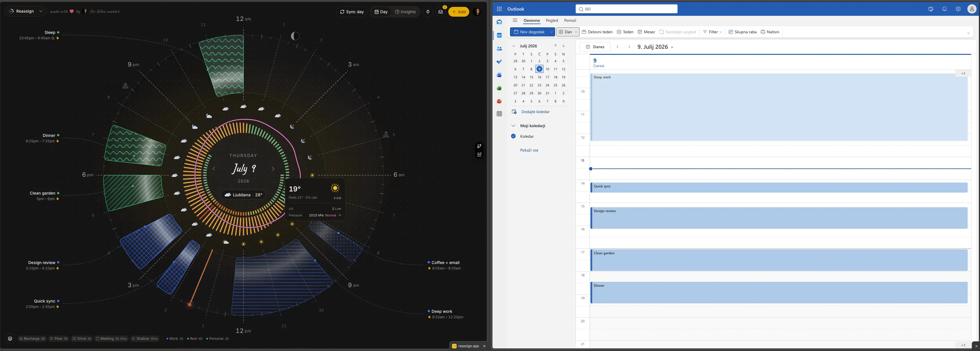Screen dimensions: 980x351
Task: Toggle the Koledar calendar checkbox
Action: (x=513, y=136)
